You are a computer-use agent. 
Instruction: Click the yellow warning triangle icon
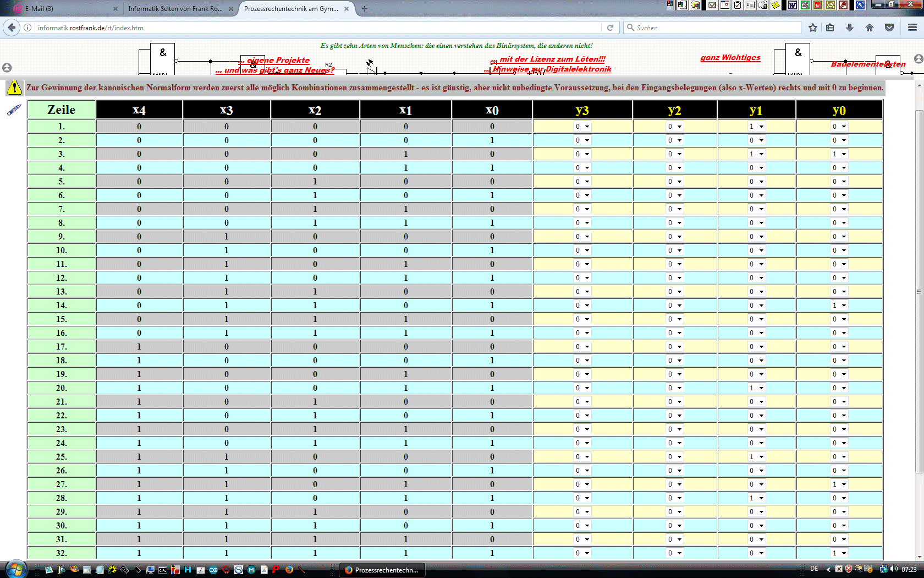[x=14, y=88]
